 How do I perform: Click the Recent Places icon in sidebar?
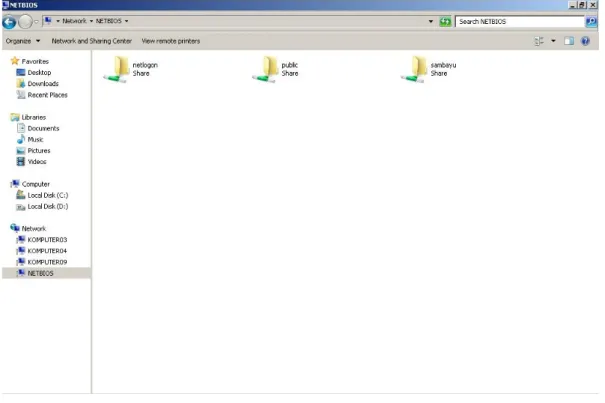(21, 95)
